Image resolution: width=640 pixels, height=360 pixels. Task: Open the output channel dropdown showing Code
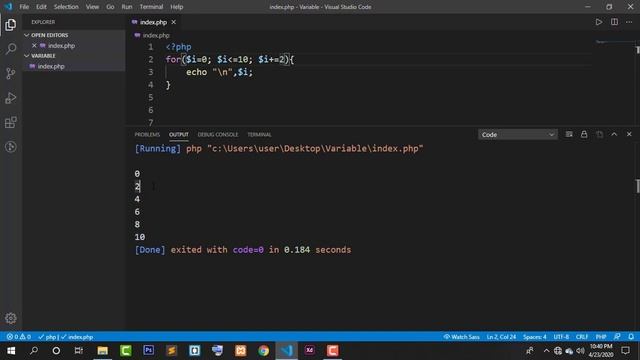pos(518,134)
